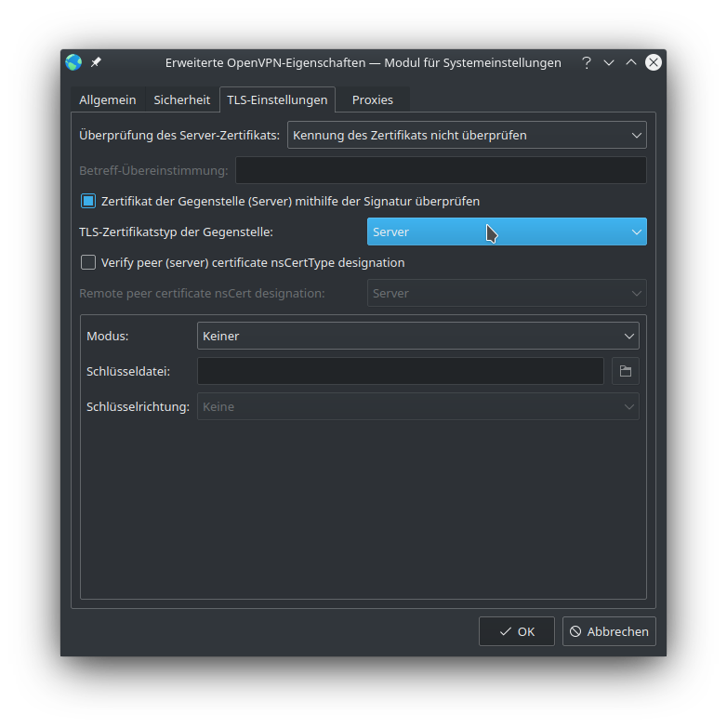Image resolution: width=727 pixels, height=728 pixels.
Task: Open the Sicherheit tab
Action: [x=181, y=99]
